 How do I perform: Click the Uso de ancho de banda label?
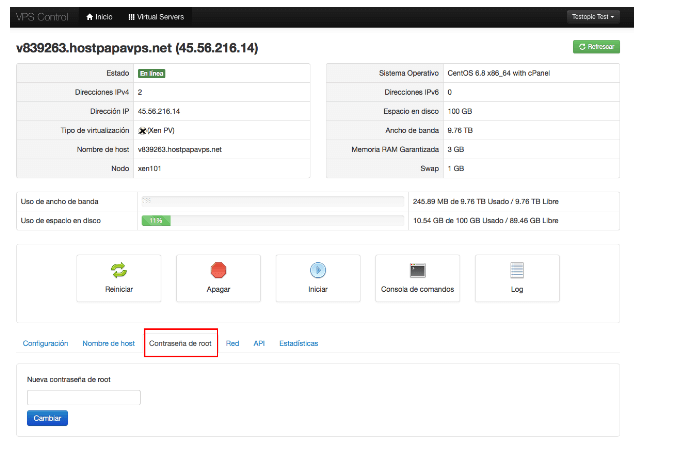click(60, 201)
